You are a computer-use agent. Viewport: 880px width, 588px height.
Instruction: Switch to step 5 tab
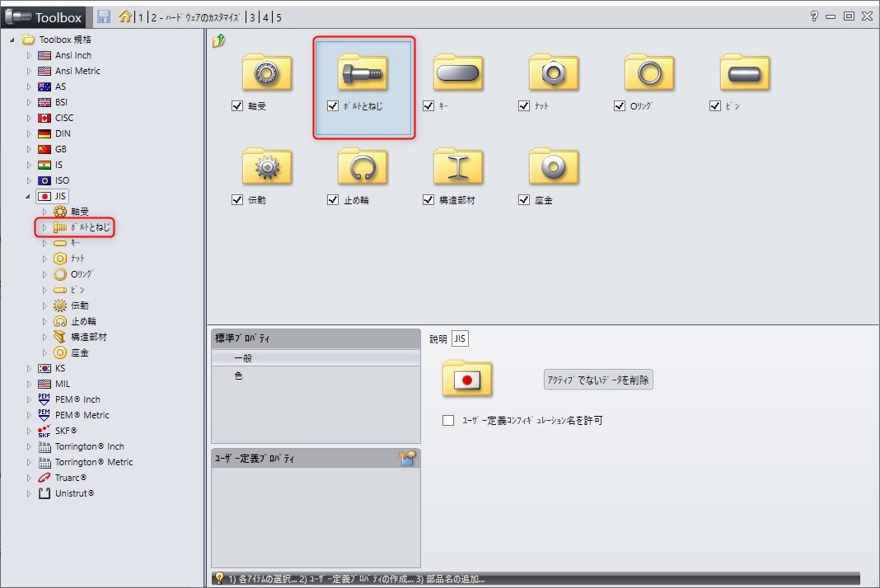pyautogui.click(x=279, y=17)
